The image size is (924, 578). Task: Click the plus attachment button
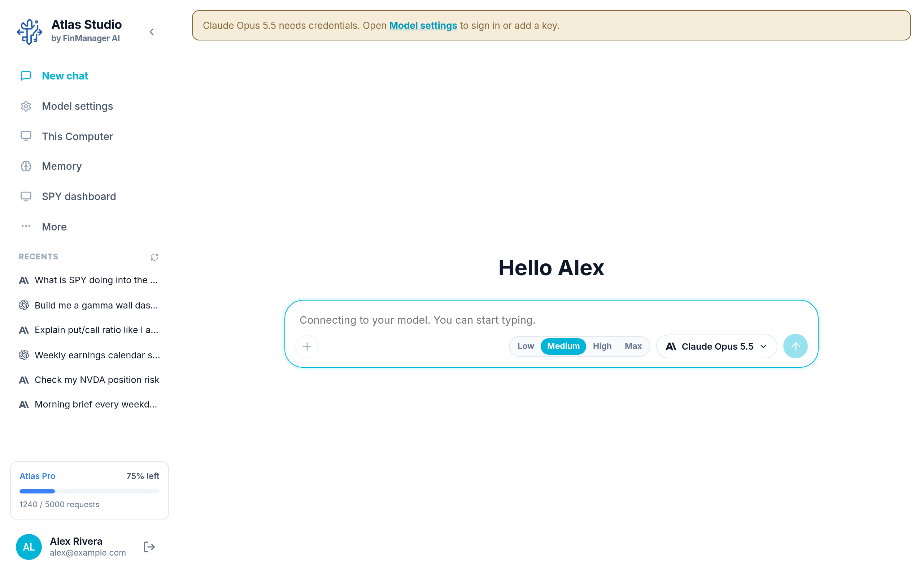pyautogui.click(x=307, y=346)
